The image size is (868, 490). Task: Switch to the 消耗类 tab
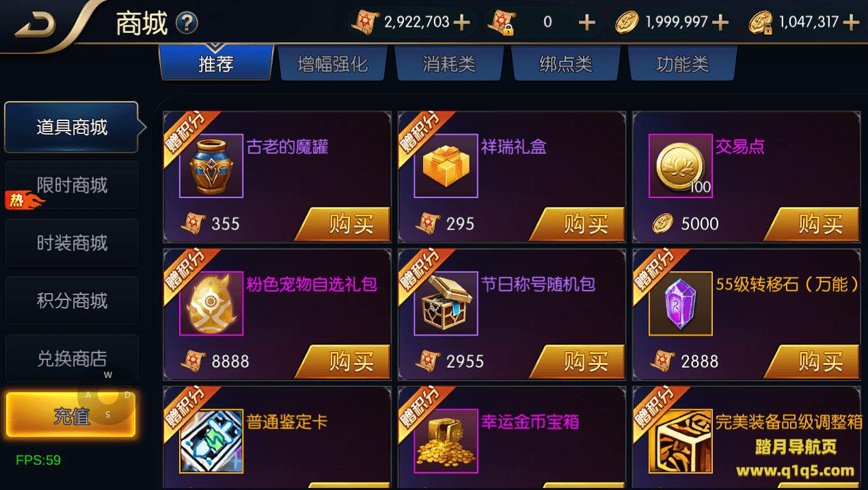(x=449, y=64)
